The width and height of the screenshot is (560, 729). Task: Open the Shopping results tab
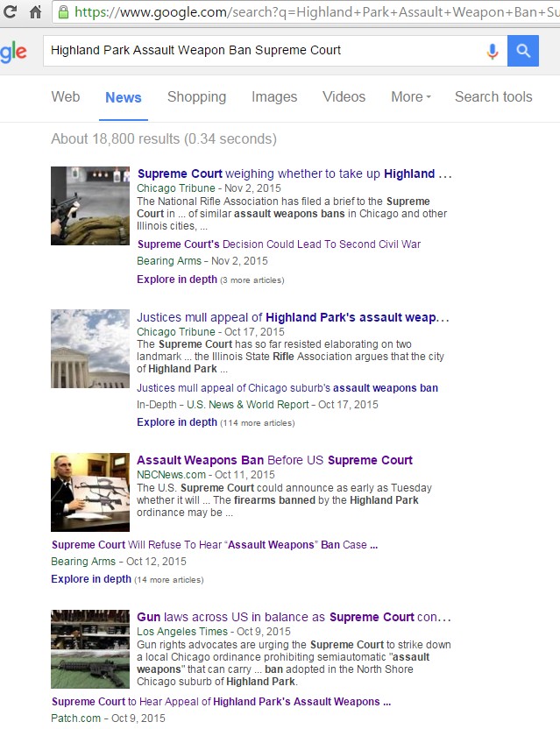(196, 96)
